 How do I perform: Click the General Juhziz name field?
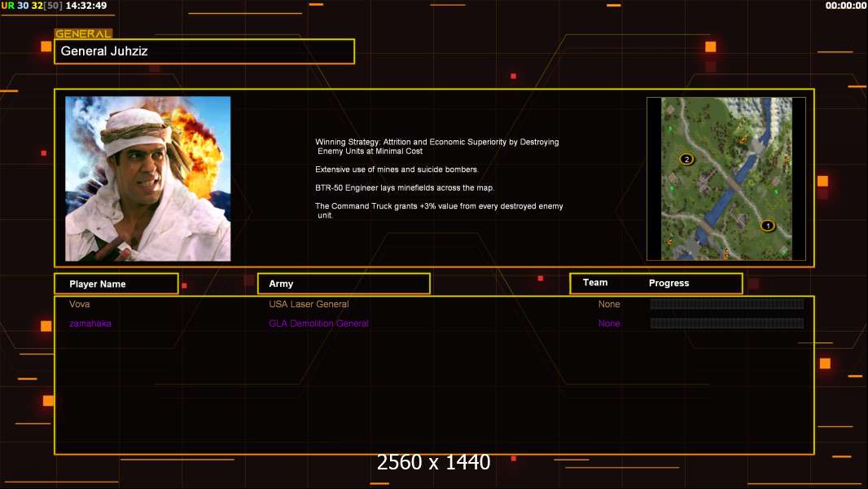204,51
